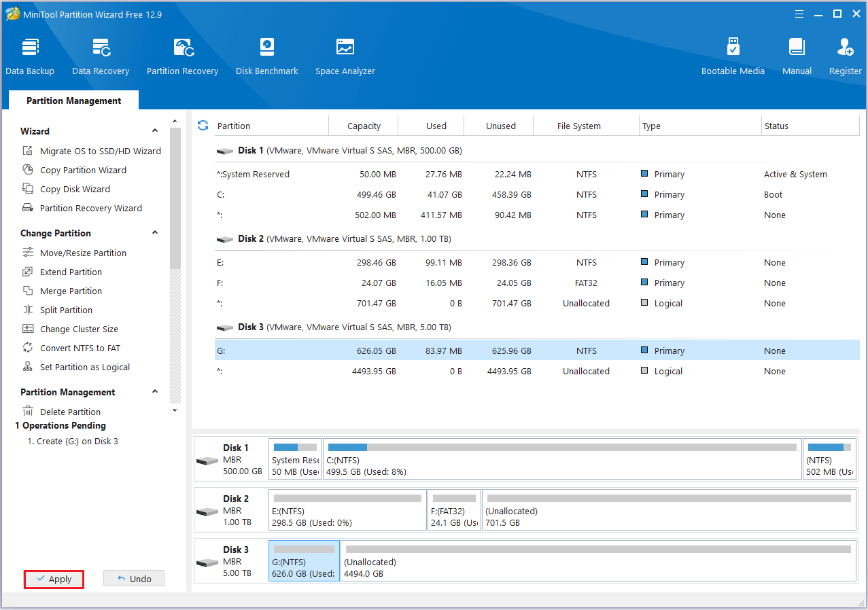The height and width of the screenshot is (610, 868).
Task: Open the Bootable Media creator
Action: tap(733, 54)
